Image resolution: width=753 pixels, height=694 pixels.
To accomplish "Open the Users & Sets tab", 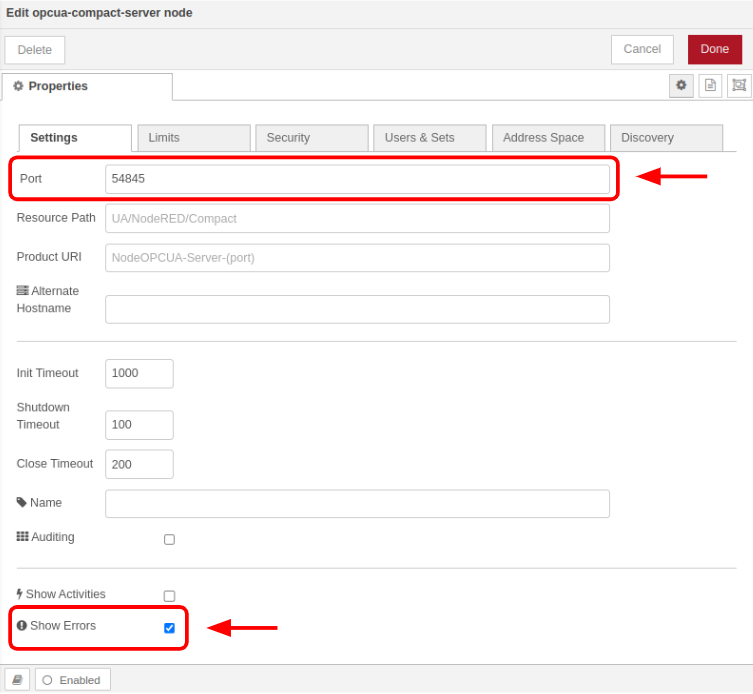I will [430, 138].
